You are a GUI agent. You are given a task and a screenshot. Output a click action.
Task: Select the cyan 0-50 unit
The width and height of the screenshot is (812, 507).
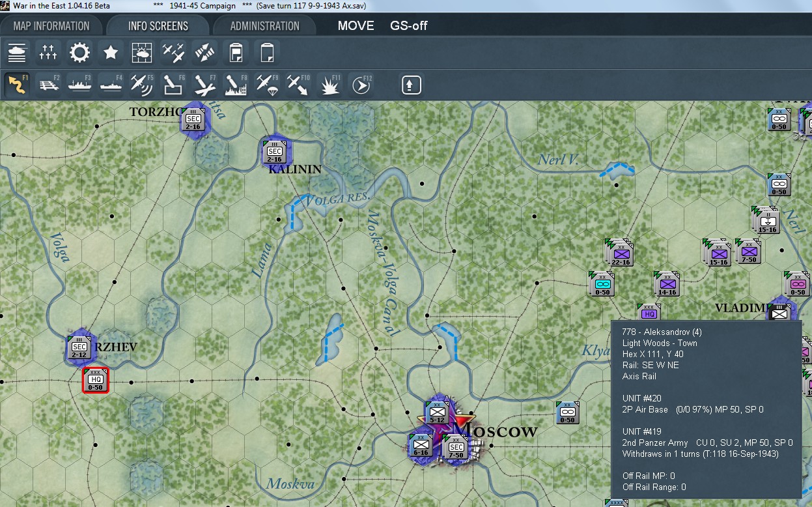[x=603, y=285]
